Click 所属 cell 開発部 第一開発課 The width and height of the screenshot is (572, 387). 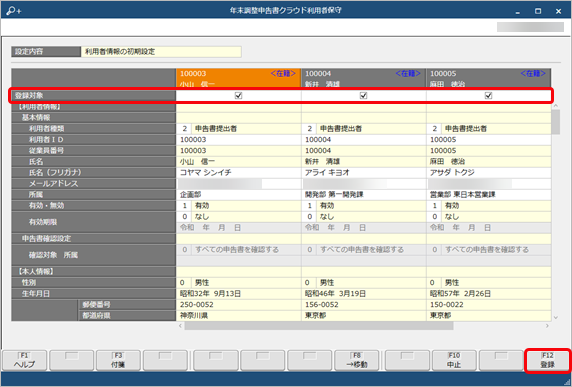(364, 194)
